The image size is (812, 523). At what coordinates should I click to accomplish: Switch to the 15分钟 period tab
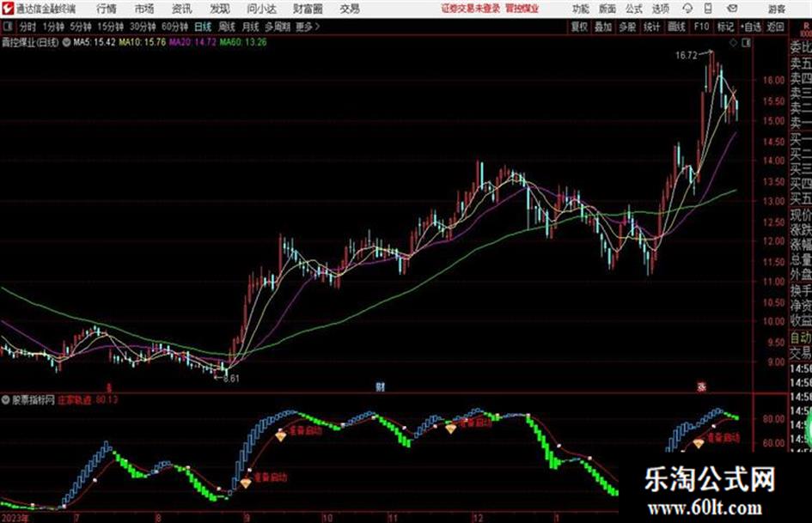tap(111, 27)
